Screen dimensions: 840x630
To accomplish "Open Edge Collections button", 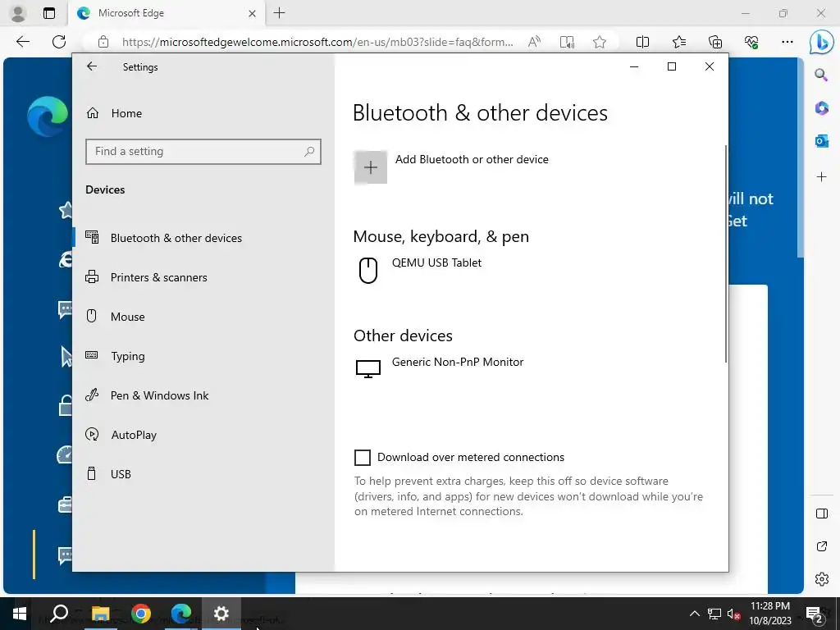I will 715,42.
